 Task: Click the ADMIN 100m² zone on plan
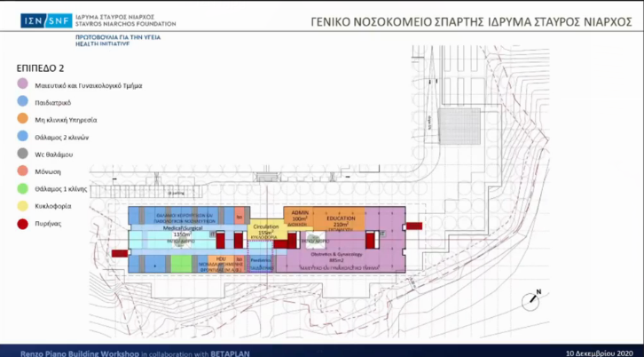(299, 216)
